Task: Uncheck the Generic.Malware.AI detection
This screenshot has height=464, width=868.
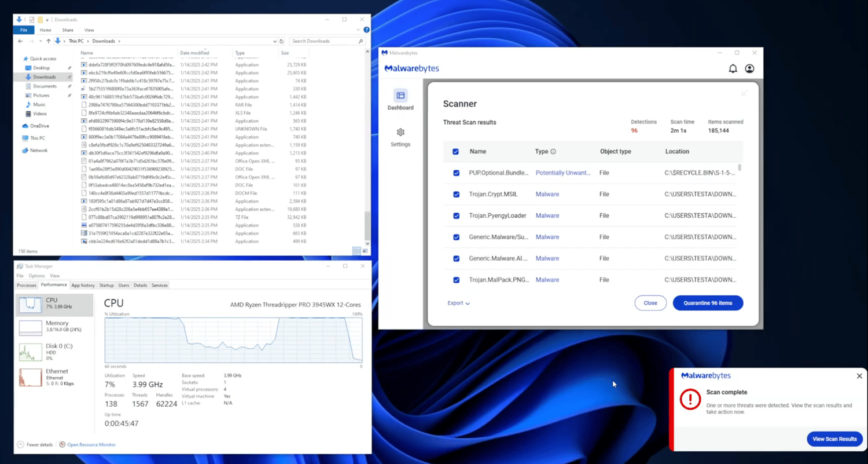Action: (456, 259)
